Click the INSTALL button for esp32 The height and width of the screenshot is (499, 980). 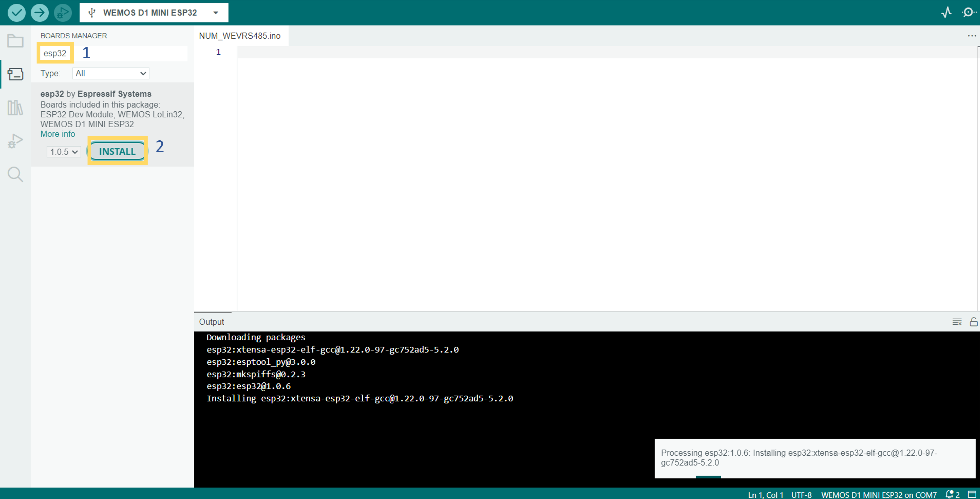117,152
